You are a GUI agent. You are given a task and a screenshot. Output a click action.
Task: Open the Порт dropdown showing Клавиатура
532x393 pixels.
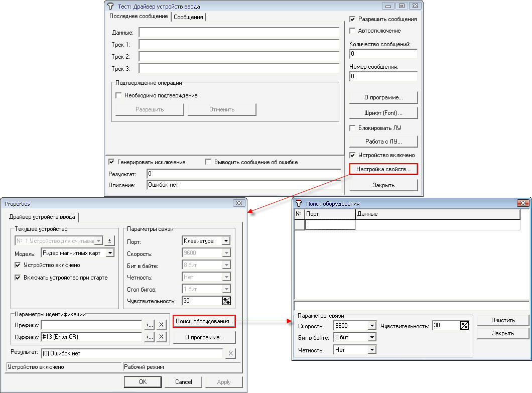coord(226,241)
